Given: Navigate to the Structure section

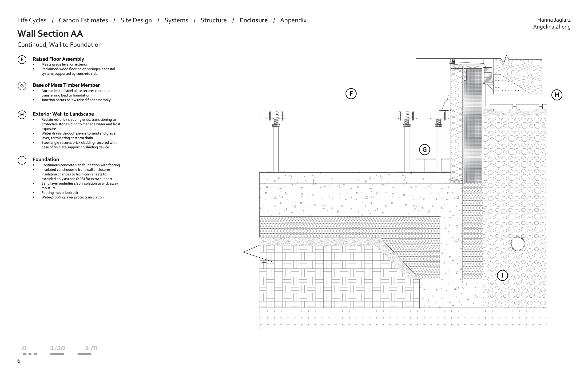Looking at the screenshot, I should pos(214,20).
